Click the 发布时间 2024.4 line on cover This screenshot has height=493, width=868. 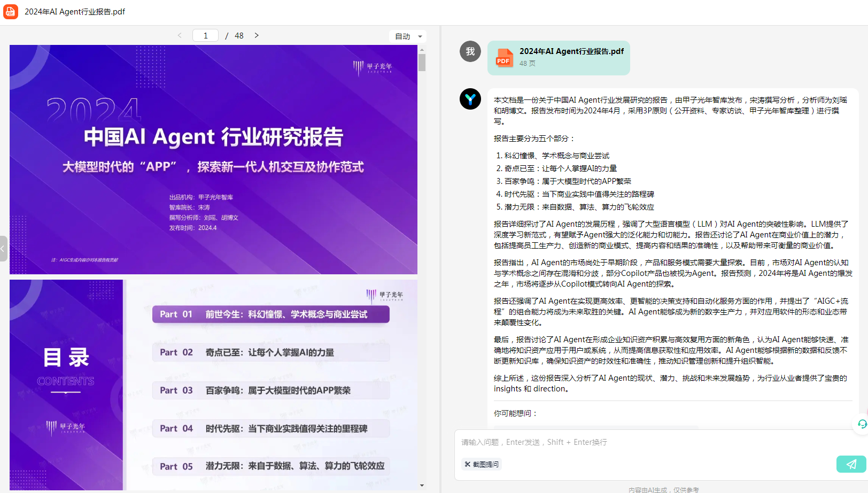[x=193, y=228]
